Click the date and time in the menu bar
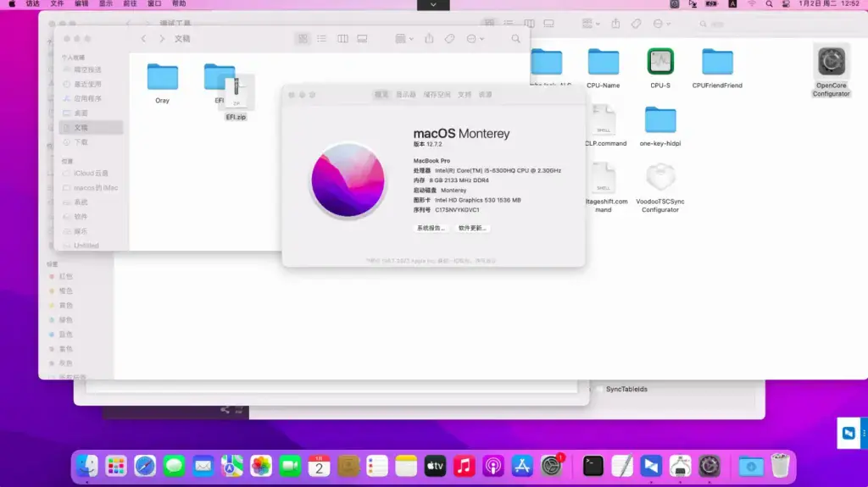 tap(829, 4)
